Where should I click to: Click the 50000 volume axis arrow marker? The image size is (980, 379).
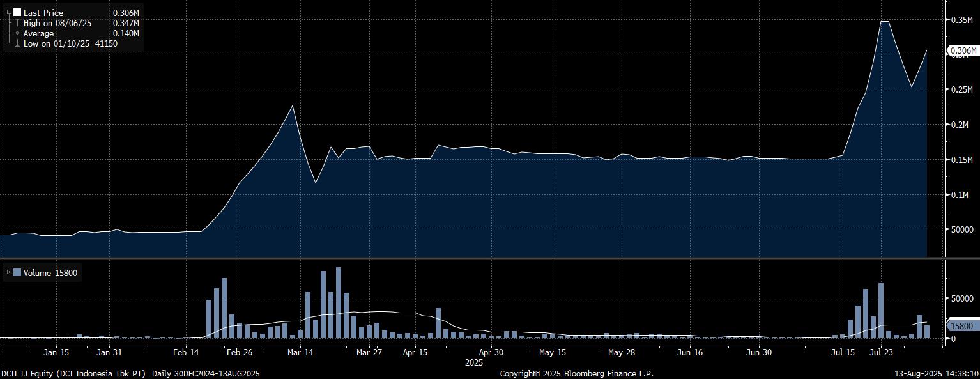coord(946,298)
